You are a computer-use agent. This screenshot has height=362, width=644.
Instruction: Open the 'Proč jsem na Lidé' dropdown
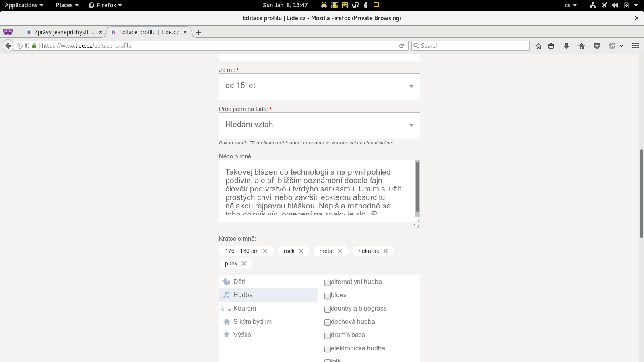coord(320,125)
